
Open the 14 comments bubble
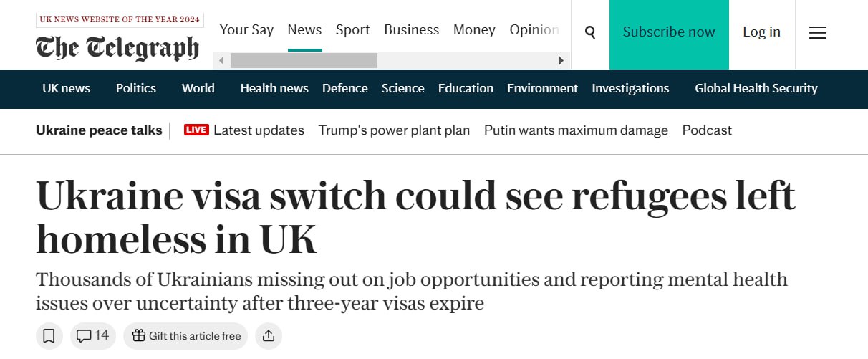93,335
